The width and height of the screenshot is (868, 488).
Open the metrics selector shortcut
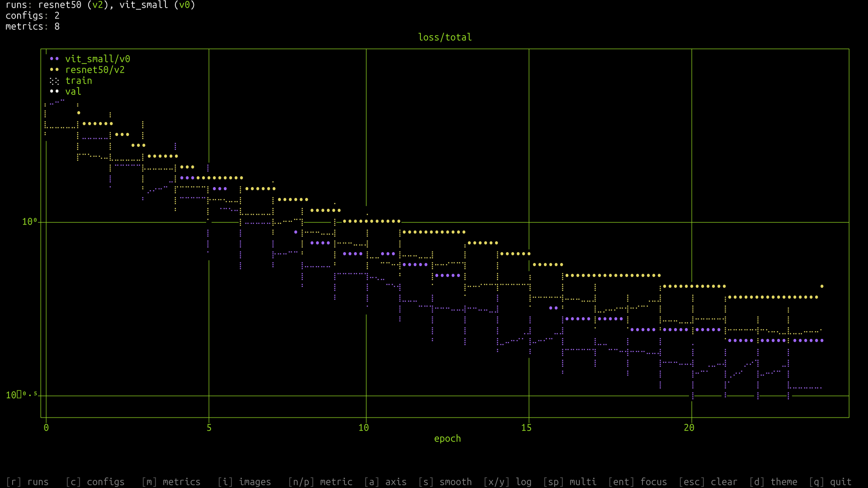pyautogui.click(x=171, y=482)
